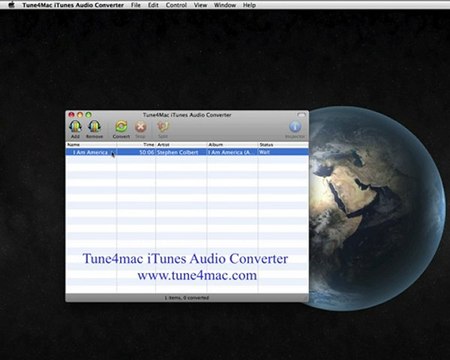Sort by the Album column header
The width and height of the screenshot is (450, 360).
232,145
